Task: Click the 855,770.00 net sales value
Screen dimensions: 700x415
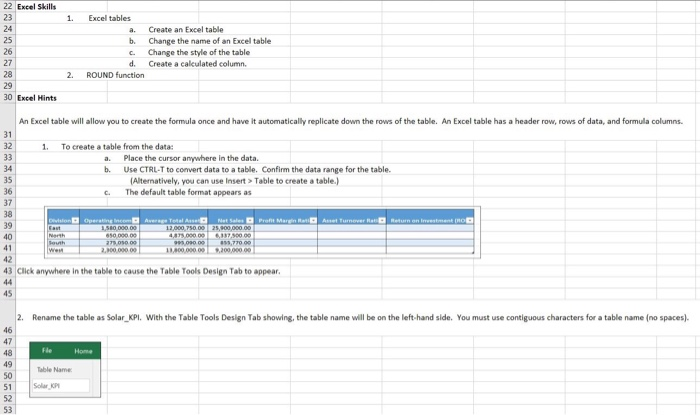Action: coord(236,243)
